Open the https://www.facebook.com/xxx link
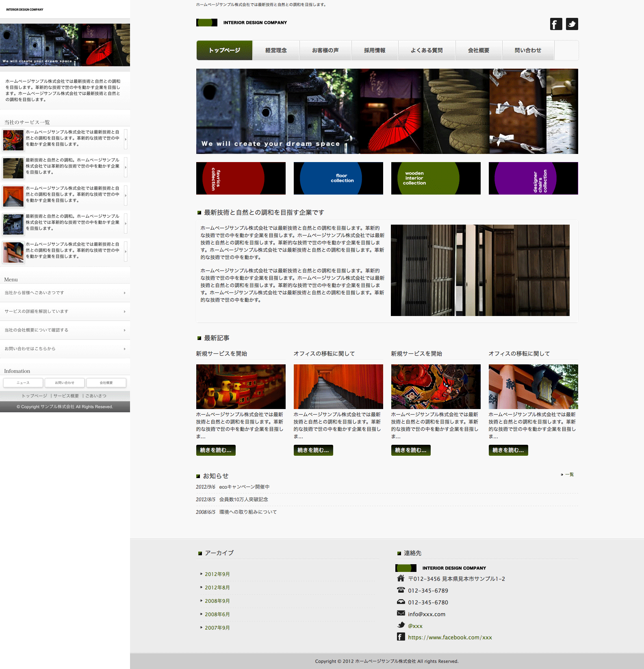Viewport: 644px width, 669px height. 450,637
